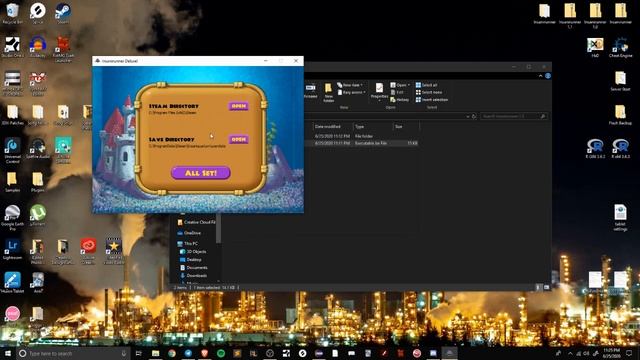Click Open beside Save Directory
This screenshot has width=640, height=360.
(238, 140)
